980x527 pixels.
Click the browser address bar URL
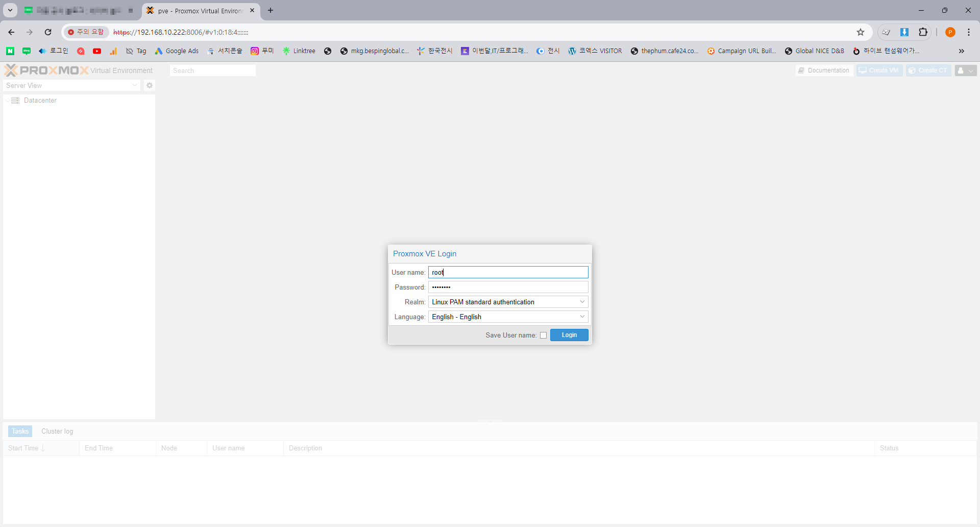coord(181,32)
